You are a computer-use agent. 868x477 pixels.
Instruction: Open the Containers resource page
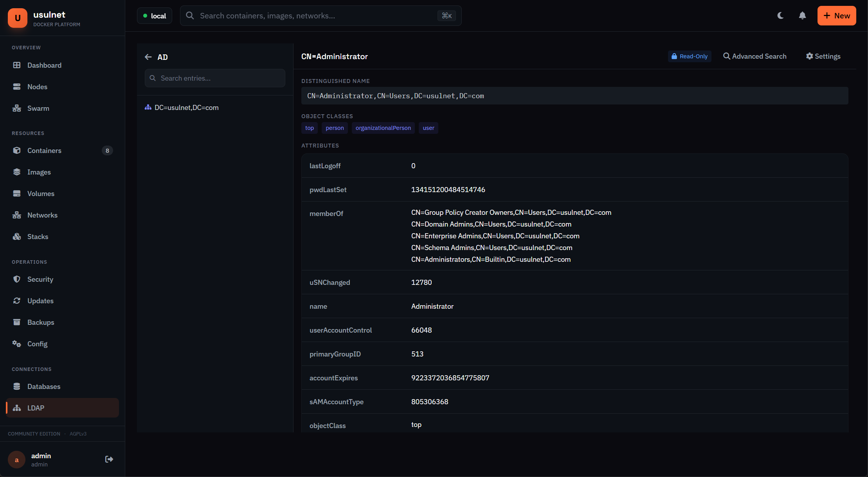[44, 150]
